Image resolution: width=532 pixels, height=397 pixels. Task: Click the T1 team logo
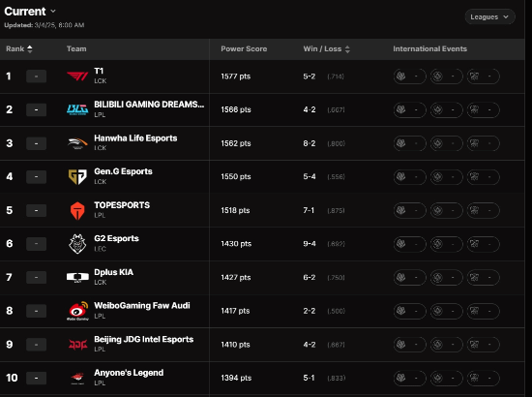[x=77, y=76]
